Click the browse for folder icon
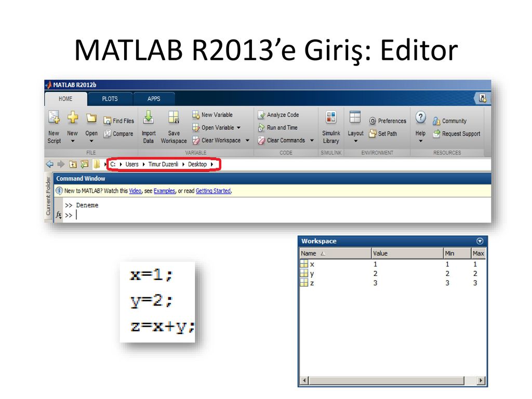This screenshot has width=532, height=399. (84, 164)
